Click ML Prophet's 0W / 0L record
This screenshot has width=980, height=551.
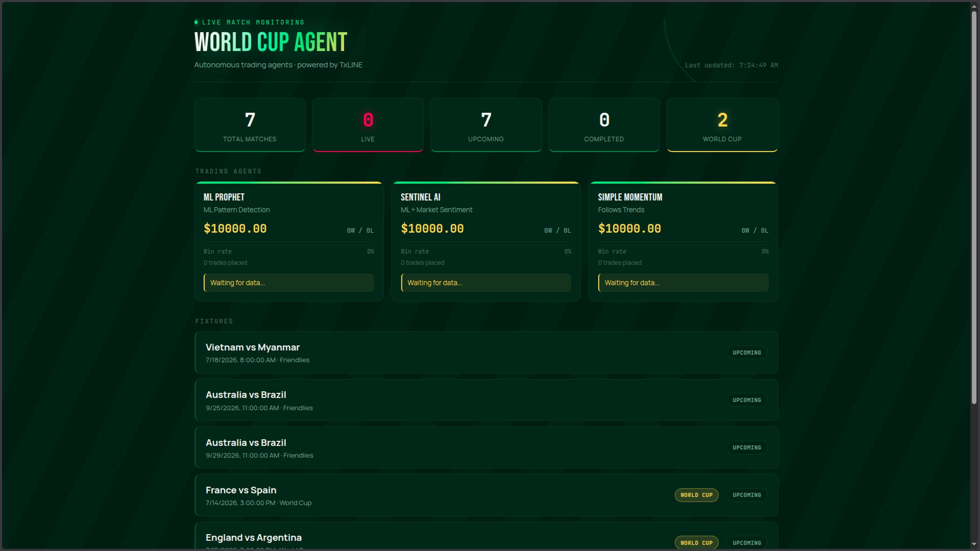point(360,231)
